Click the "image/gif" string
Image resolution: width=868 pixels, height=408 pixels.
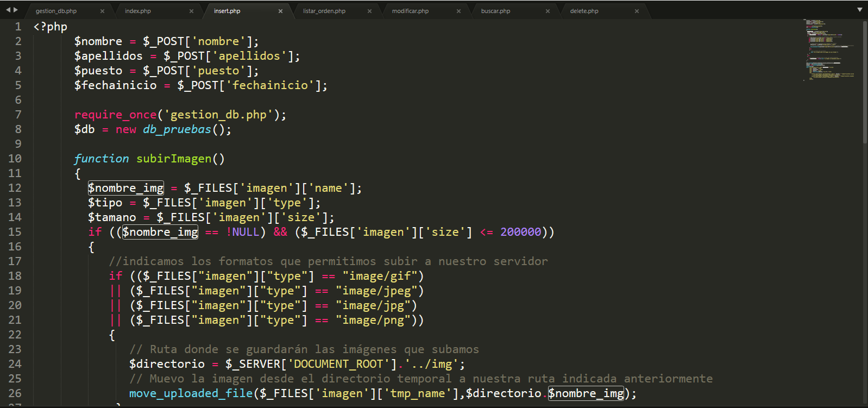[380, 276]
